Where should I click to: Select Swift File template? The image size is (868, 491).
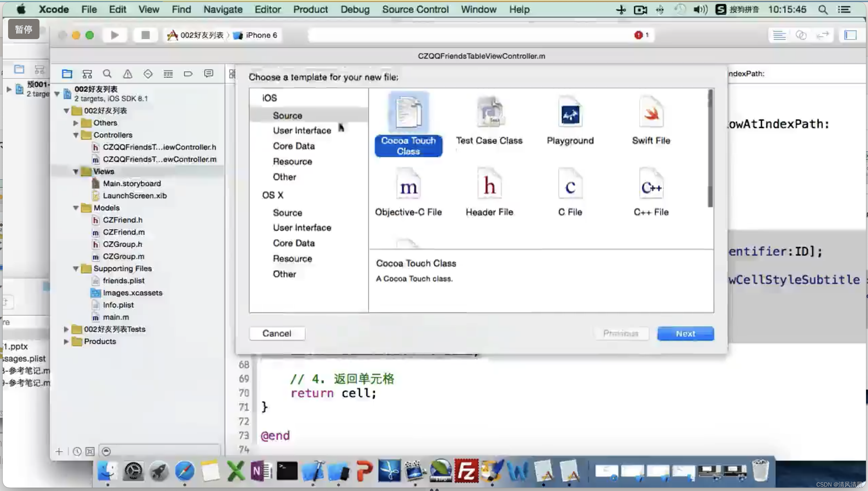[x=651, y=119]
